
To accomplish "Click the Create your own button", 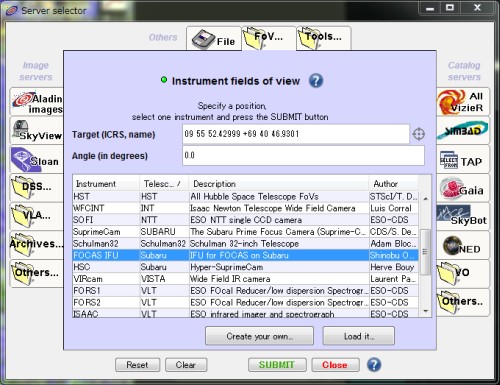I will click(259, 336).
